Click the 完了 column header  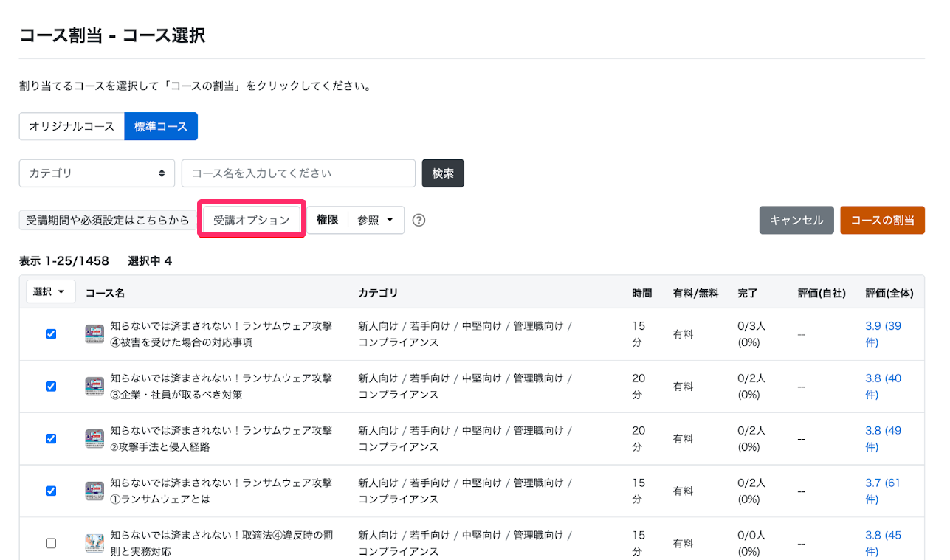click(x=748, y=293)
